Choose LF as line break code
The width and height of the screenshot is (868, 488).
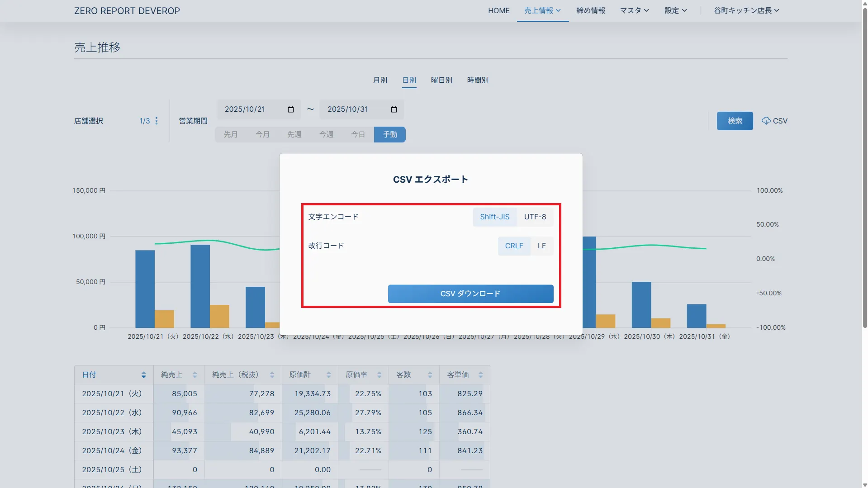pyautogui.click(x=541, y=246)
